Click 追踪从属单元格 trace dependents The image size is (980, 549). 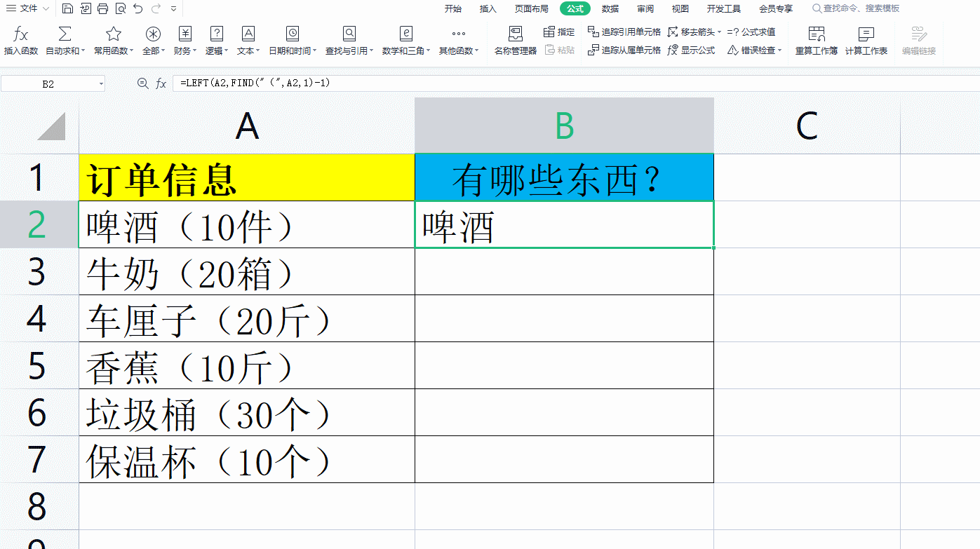(x=624, y=50)
